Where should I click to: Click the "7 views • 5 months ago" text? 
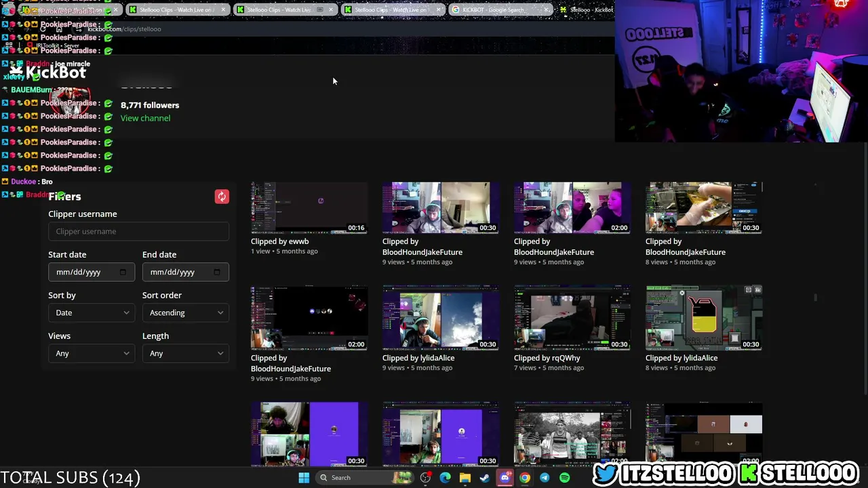point(549,368)
